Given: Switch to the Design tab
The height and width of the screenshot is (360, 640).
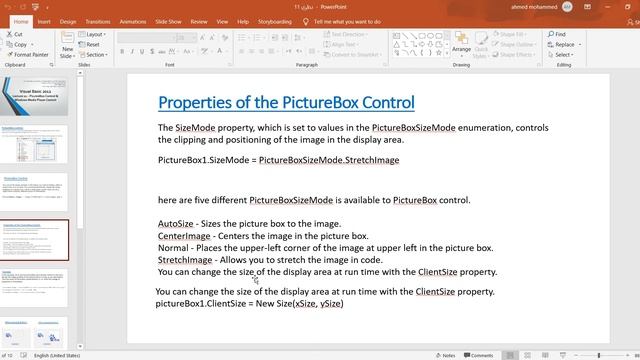Looking at the screenshot, I should pos(68,22).
